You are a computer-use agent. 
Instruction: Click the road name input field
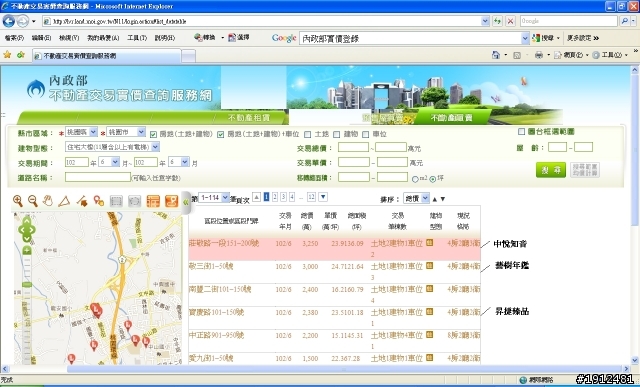pos(98,177)
